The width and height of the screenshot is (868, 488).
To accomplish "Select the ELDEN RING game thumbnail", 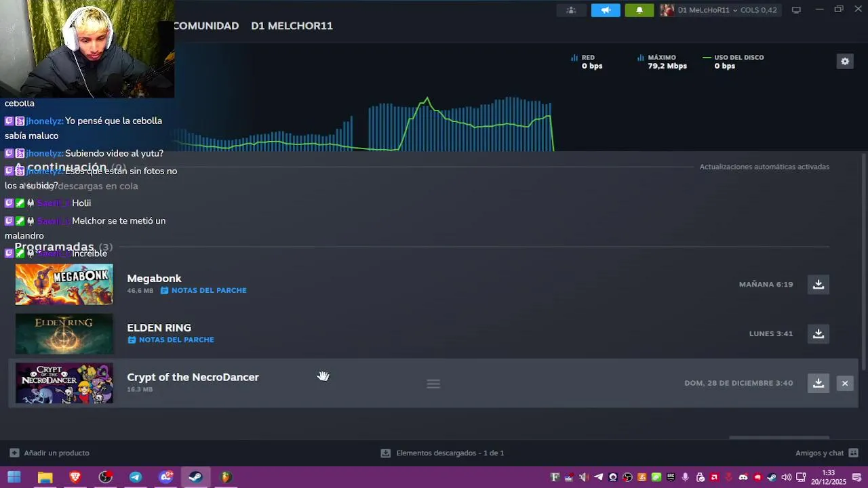I will (64, 334).
